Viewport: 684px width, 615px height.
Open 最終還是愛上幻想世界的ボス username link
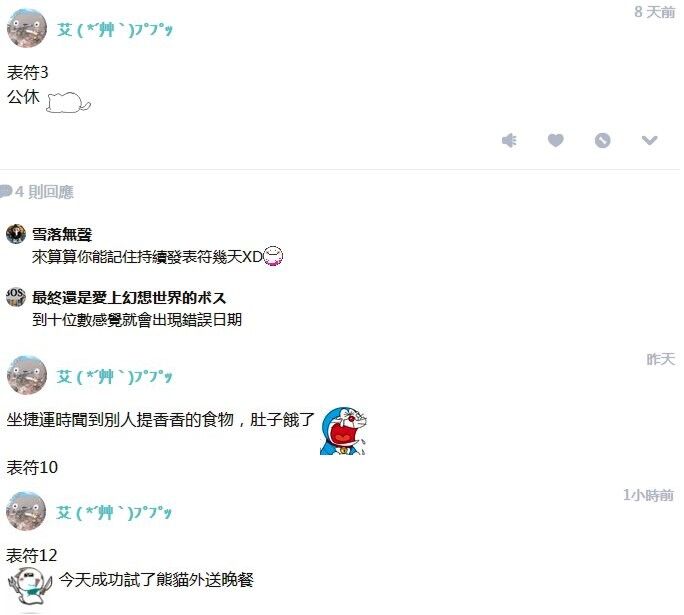129,297
